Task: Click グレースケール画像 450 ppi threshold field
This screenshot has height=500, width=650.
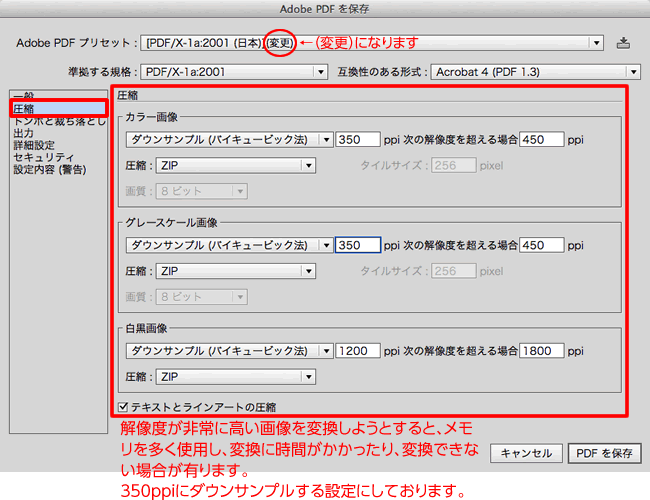Action: [541, 245]
